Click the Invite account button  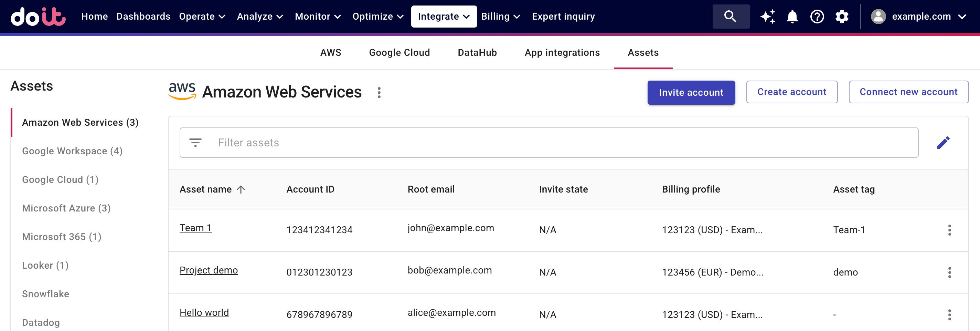[x=691, y=93]
